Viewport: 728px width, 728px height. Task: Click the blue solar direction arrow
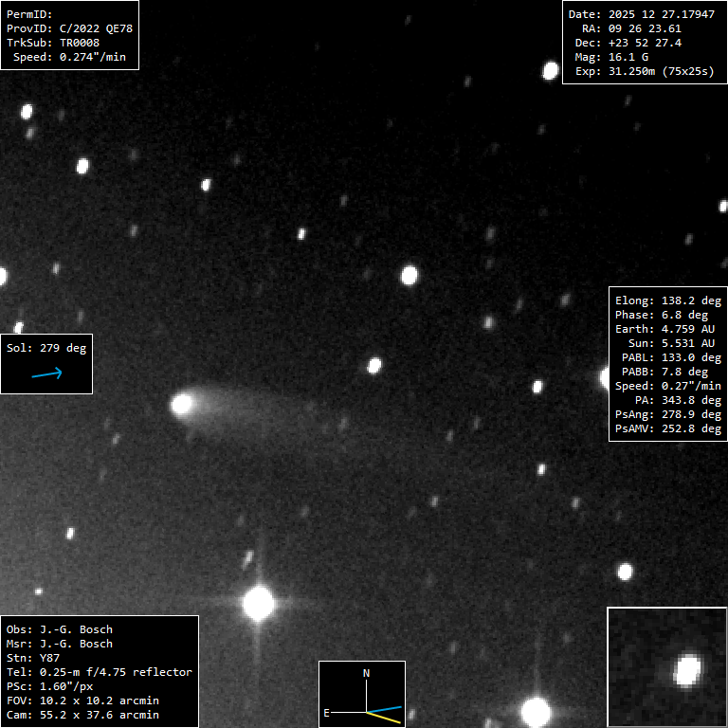tap(46, 373)
